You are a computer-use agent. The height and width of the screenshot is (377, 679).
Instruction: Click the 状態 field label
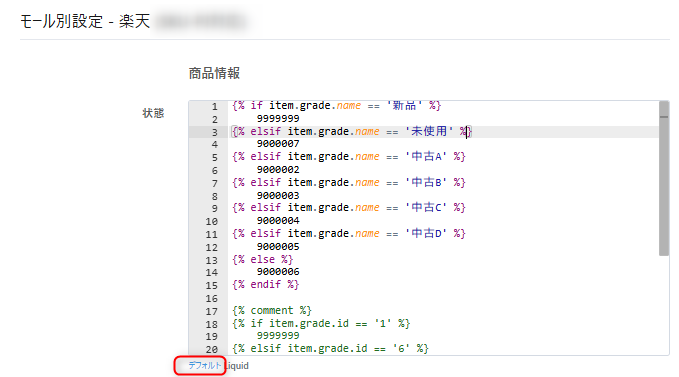(x=153, y=113)
